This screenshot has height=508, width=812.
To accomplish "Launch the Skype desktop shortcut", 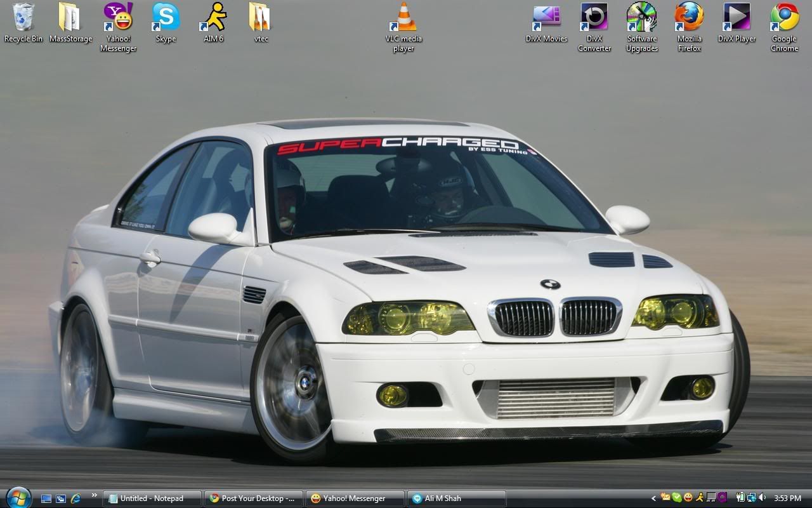I will (166, 23).
